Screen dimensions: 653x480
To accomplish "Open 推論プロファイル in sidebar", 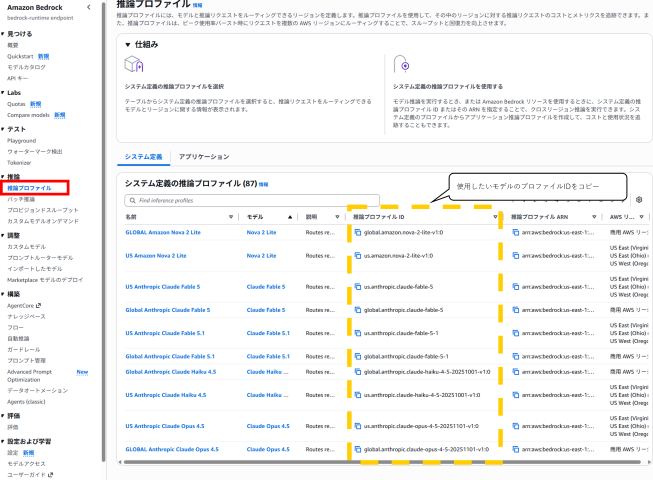I will click(29, 188).
